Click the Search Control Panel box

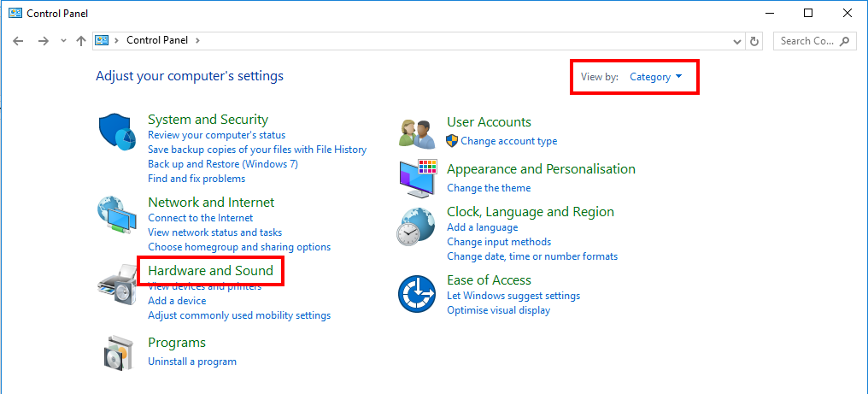(x=807, y=41)
